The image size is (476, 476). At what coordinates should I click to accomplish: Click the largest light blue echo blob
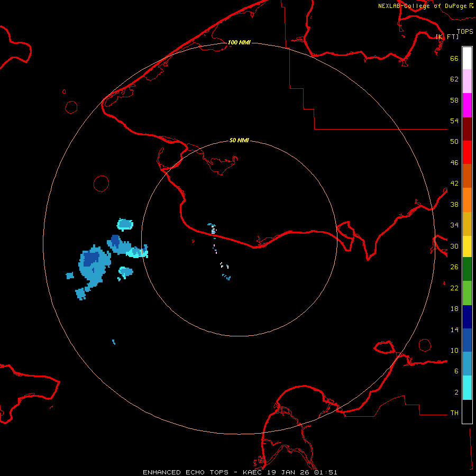(x=95, y=267)
